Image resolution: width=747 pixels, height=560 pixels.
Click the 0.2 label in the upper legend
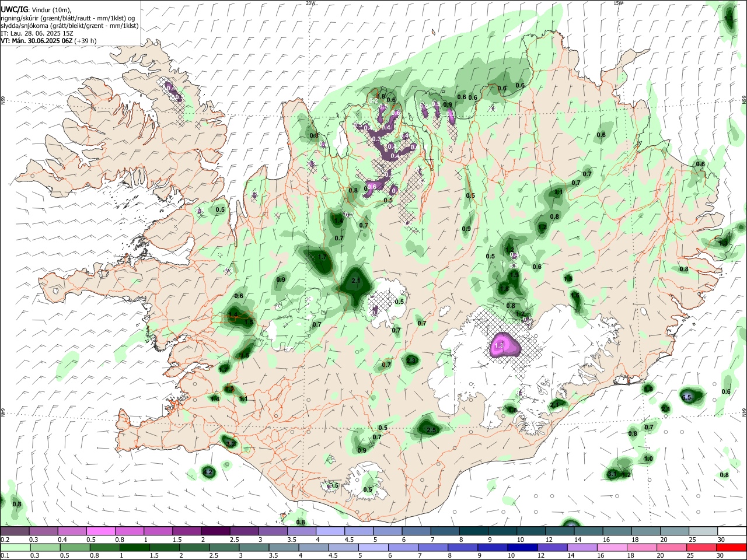point(5,540)
